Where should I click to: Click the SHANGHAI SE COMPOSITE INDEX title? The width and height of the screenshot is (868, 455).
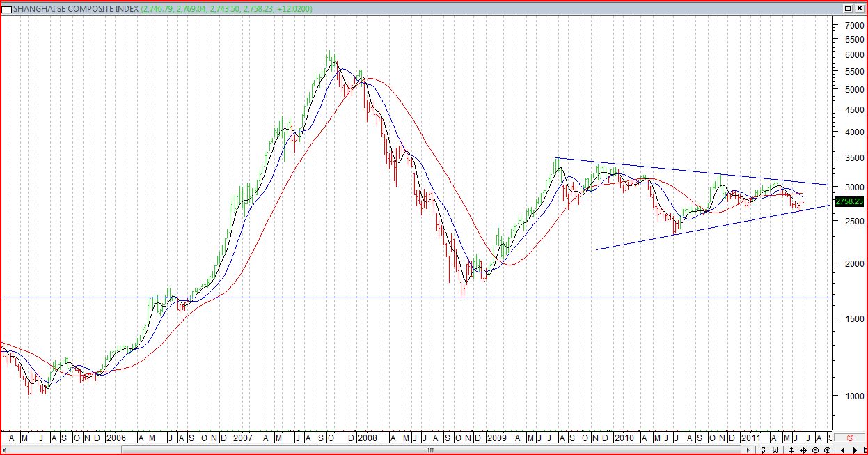(x=75, y=9)
